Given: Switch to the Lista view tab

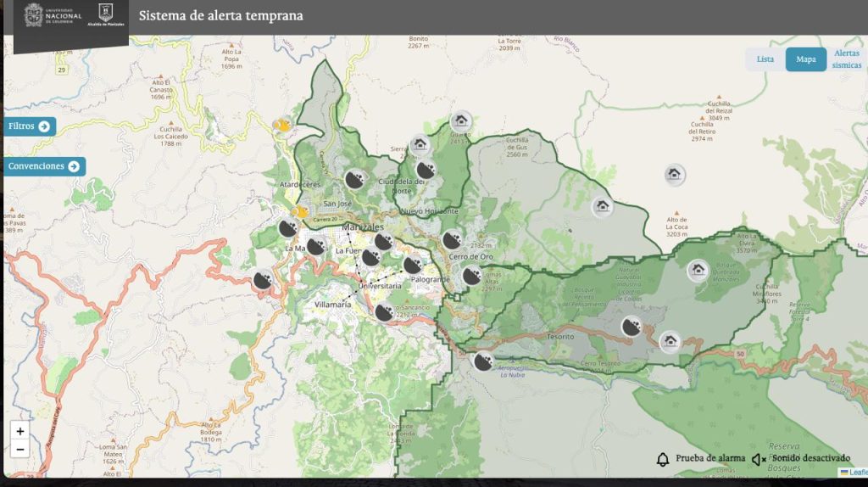Looking at the screenshot, I should (765, 59).
